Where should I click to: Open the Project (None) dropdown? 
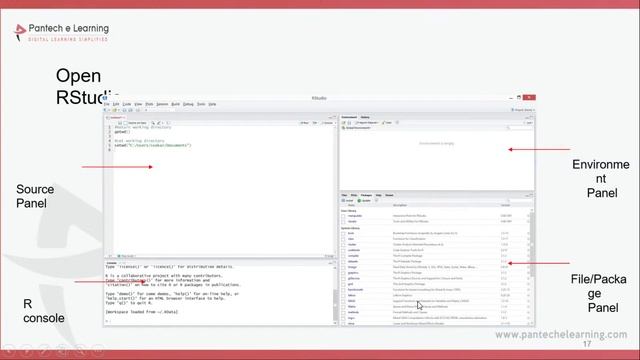pos(523,110)
